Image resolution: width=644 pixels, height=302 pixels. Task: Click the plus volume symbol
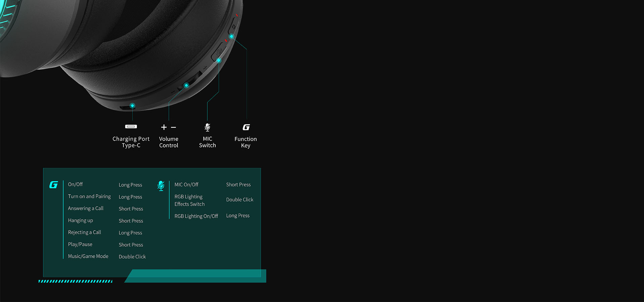[164, 127]
